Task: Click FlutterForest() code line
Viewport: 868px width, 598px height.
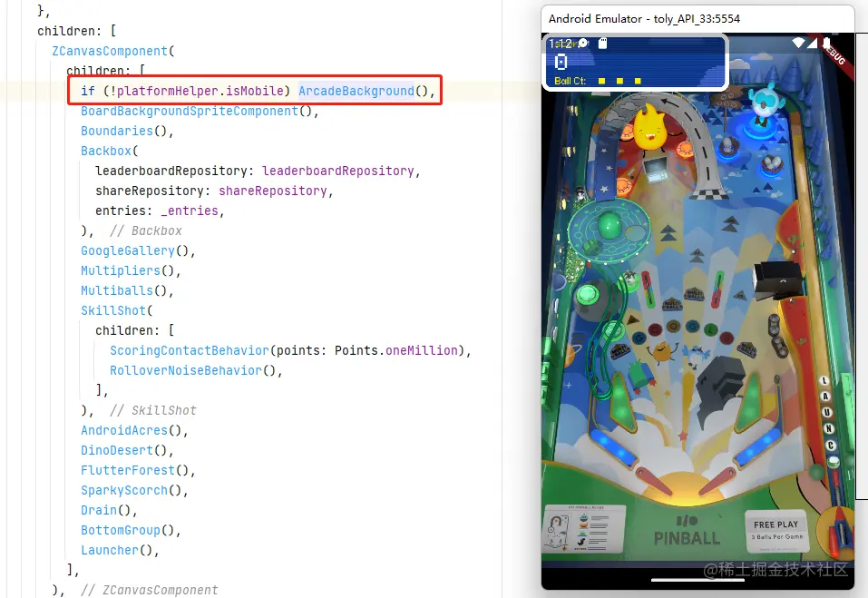Action: click(x=138, y=470)
